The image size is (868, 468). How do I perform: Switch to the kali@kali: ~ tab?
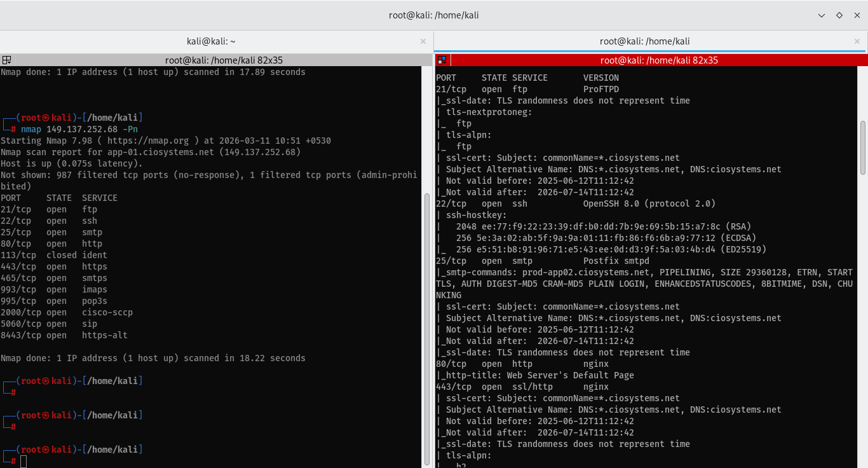(211, 41)
